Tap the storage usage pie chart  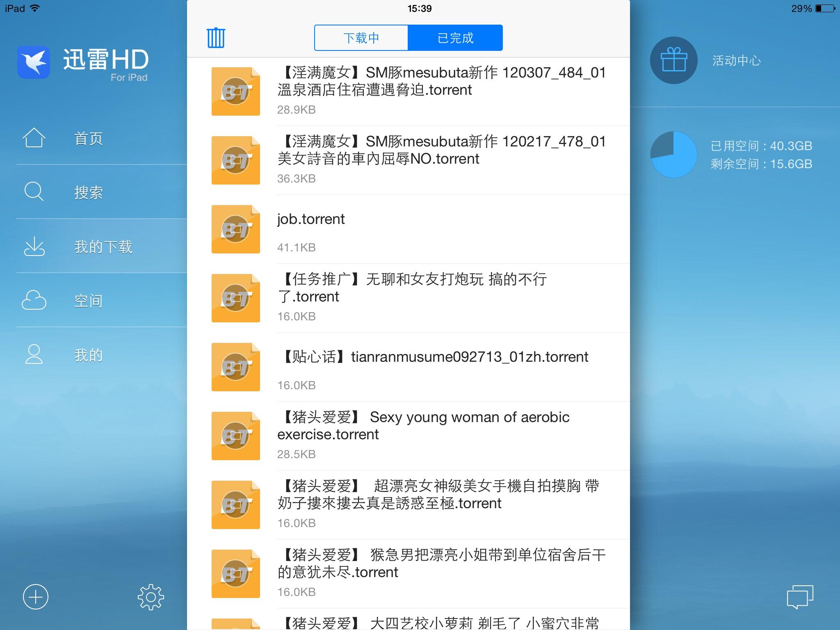[673, 155]
